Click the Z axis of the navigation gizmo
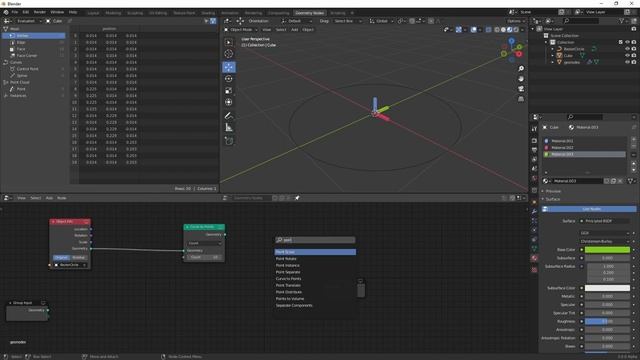The width and height of the screenshot is (640, 360). [x=511, y=41]
